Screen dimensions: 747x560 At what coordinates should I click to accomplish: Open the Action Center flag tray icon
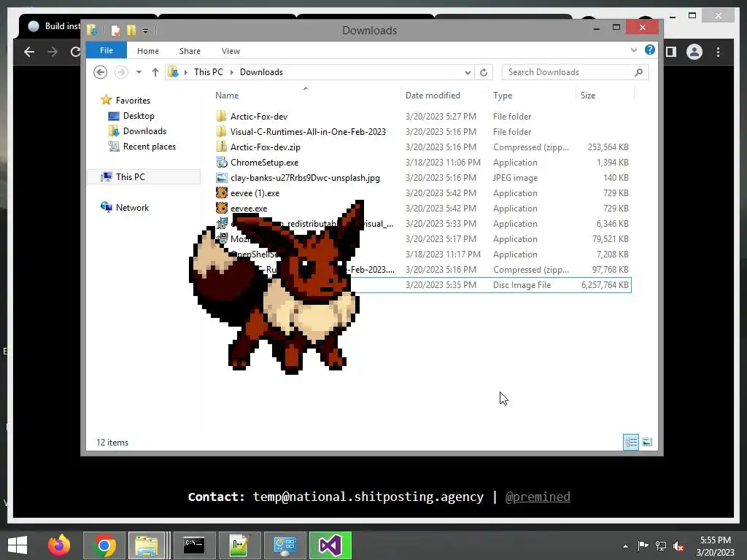click(643, 545)
